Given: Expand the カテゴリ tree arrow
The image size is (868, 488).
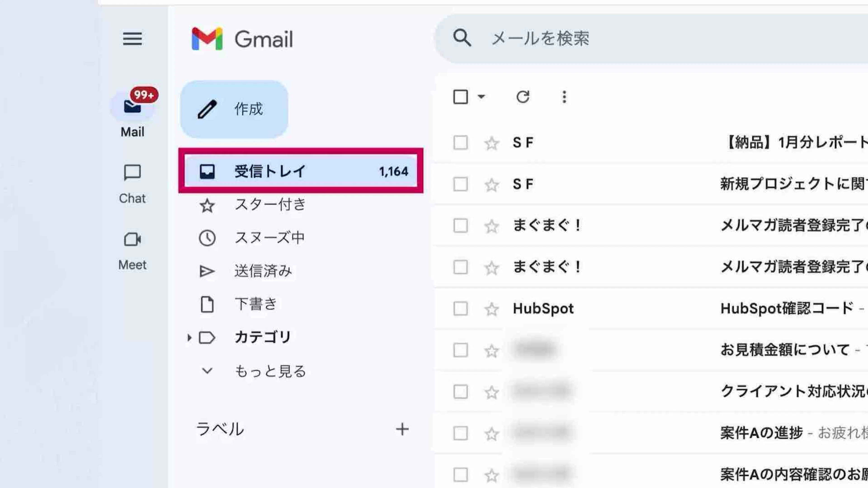Looking at the screenshot, I should click(189, 337).
